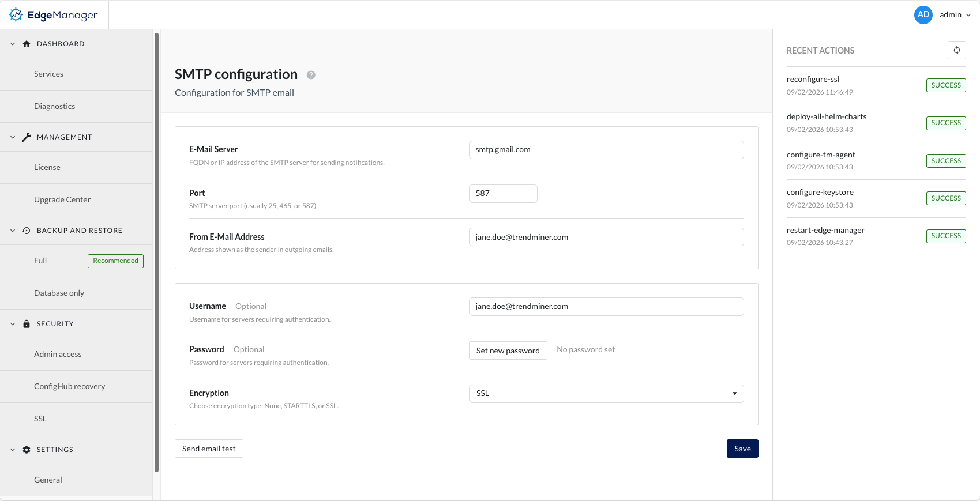Click the AD user avatar
980x501 pixels.
click(x=923, y=15)
